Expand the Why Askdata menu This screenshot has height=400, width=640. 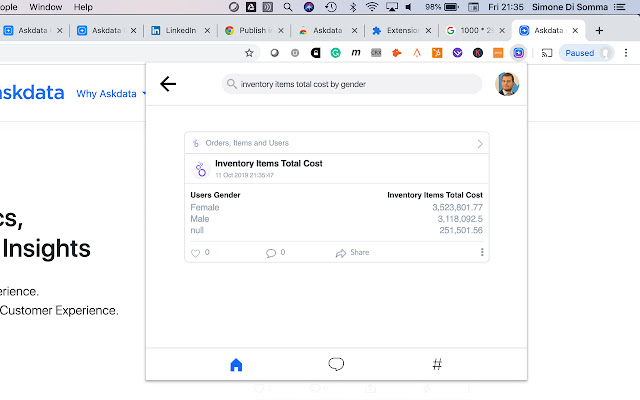[111, 93]
